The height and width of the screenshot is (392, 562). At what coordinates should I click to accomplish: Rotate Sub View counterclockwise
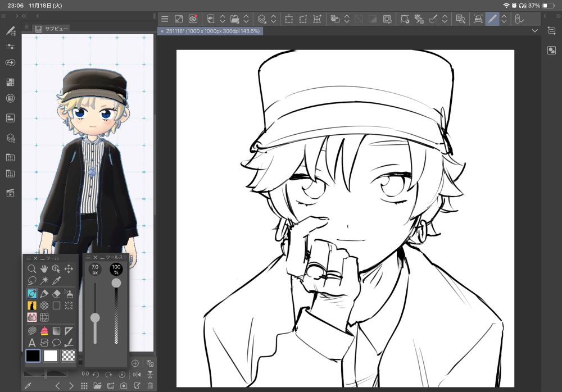(x=96, y=375)
